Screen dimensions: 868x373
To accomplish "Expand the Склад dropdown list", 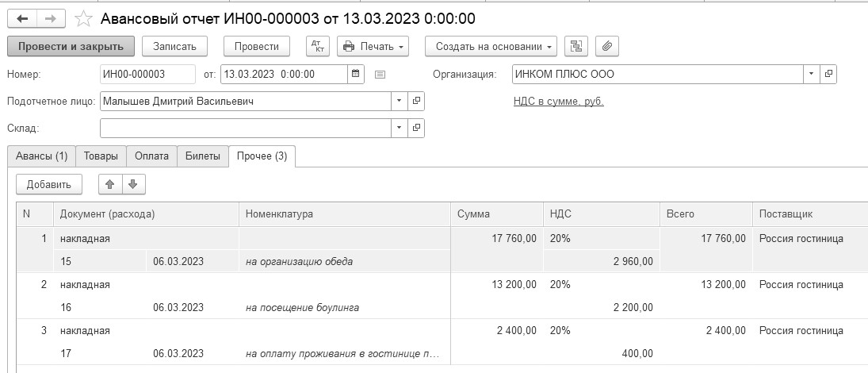I will click(x=399, y=128).
